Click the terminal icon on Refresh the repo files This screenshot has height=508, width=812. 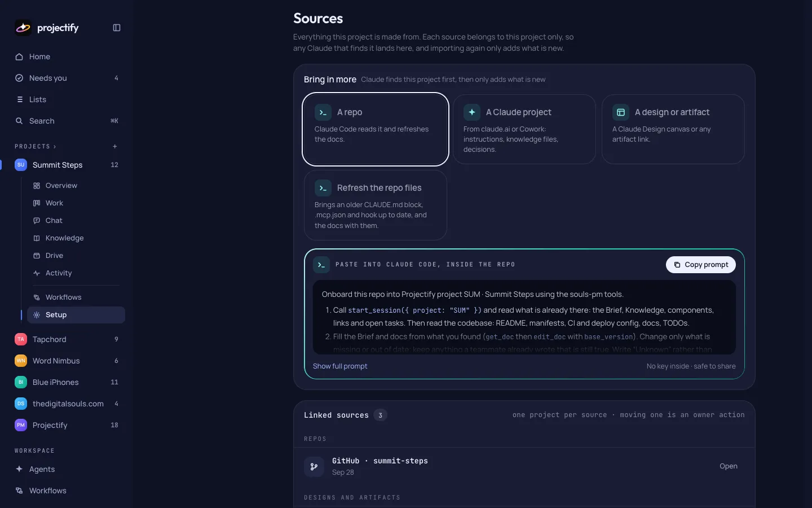click(x=323, y=188)
